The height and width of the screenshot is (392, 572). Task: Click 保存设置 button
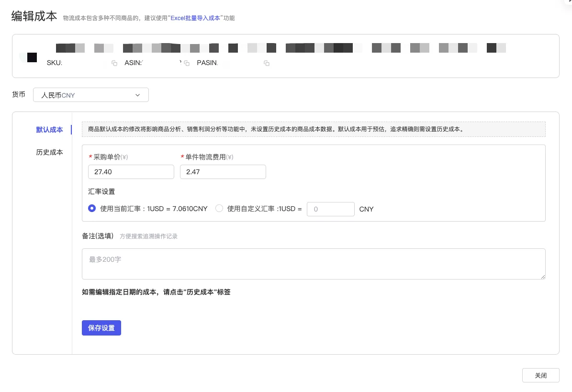[x=101, y=328]
